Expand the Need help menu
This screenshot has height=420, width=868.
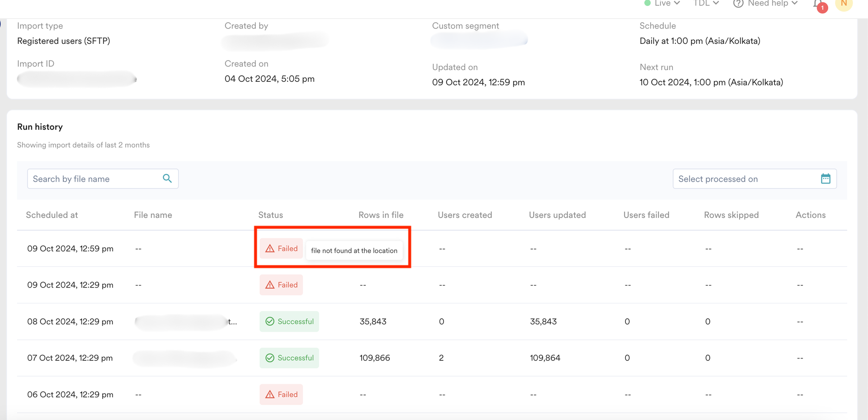click(x=772, y=4)
